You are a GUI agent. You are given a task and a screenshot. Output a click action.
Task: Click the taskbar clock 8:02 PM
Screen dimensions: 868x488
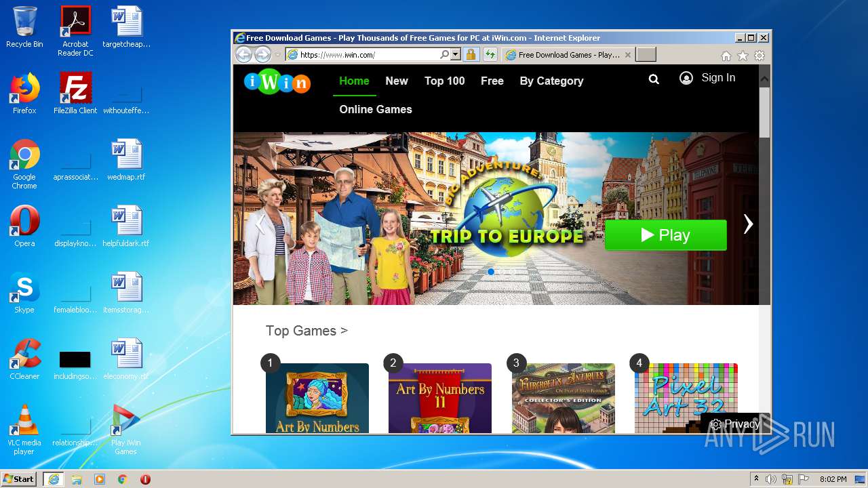833,479
